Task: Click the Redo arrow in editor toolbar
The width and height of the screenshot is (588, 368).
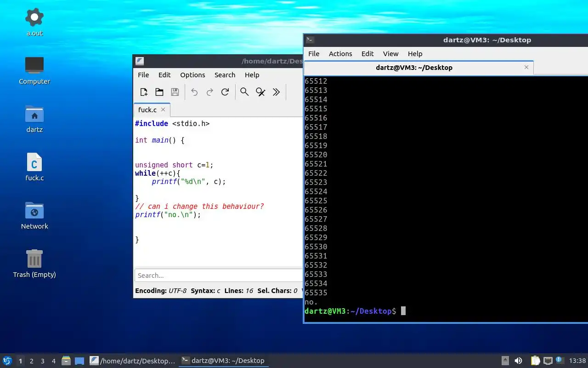Action: click(209, 92)
